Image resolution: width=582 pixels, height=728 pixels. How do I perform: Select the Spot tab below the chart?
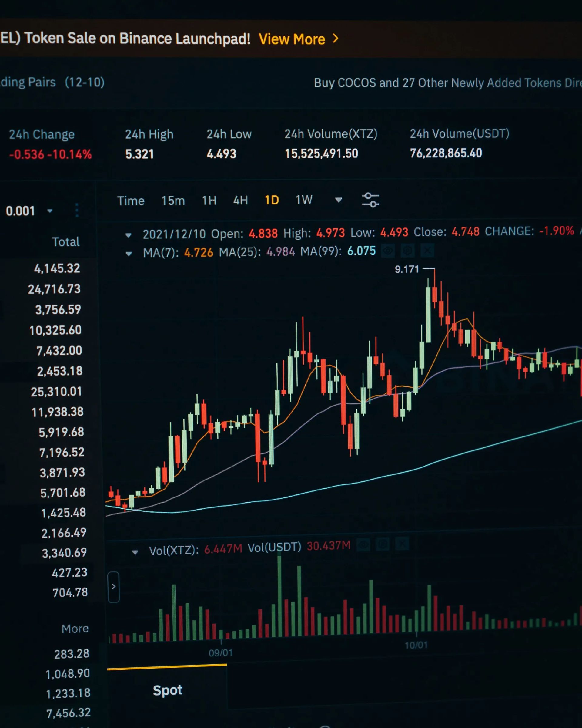click(167, 690)
